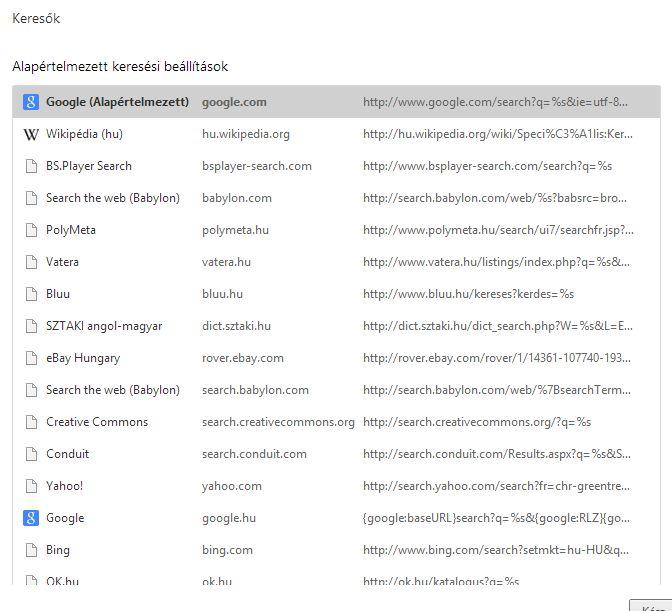The image size is (672, 611).
Task: Click the page icon next to Bluu
Action: click(31, 294)
